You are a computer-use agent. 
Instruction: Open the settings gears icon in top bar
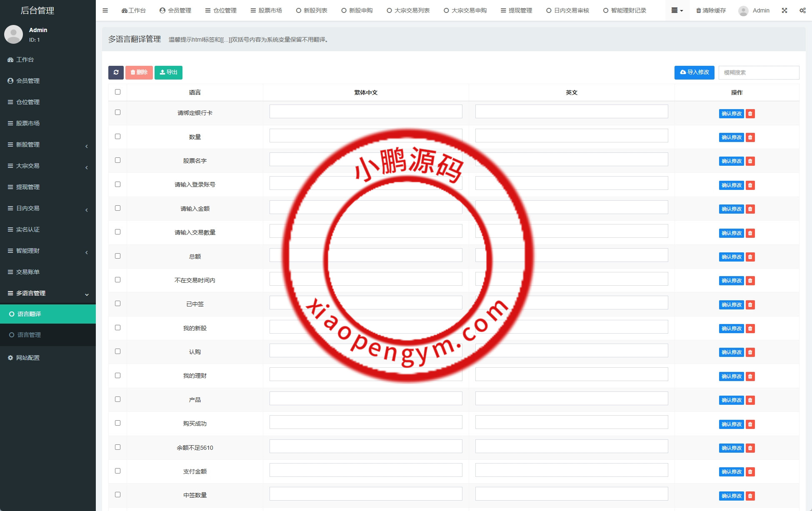click(x=802, y=10)
